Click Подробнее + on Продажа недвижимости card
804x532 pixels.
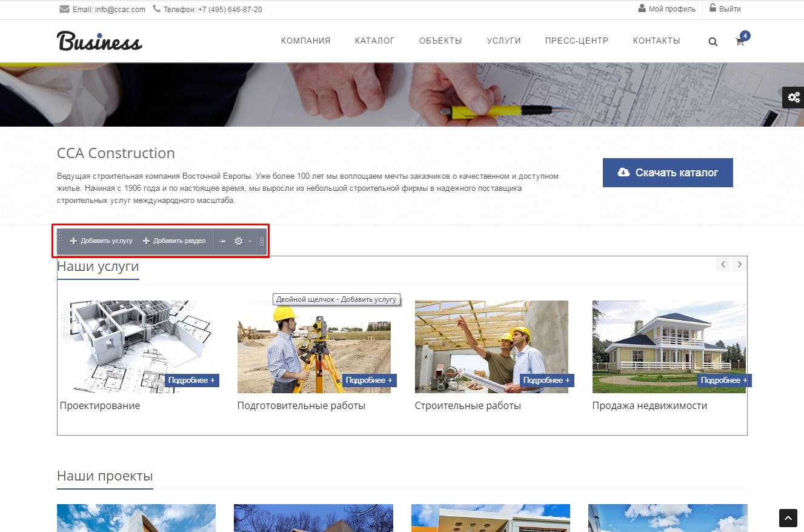[723, 381]
